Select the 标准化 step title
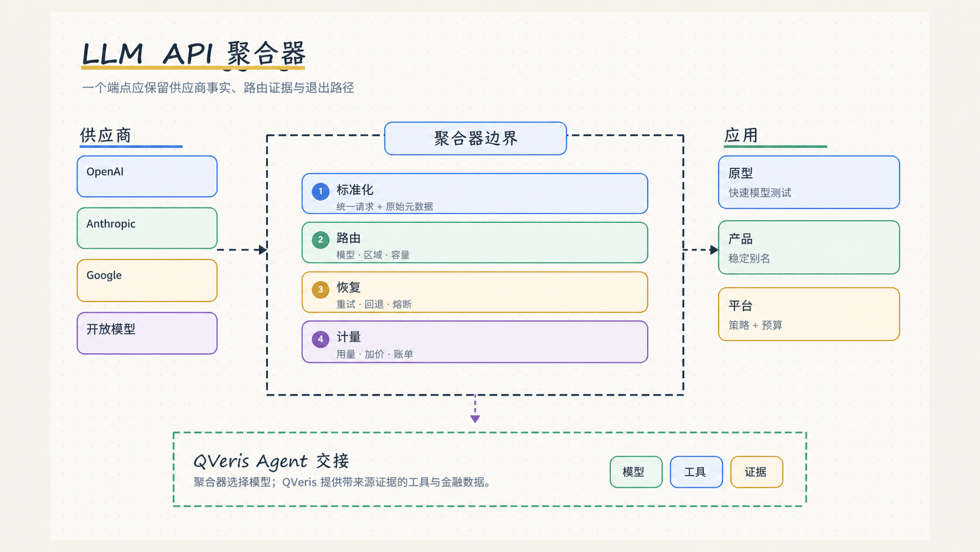Image resolution: width=980 pixels, height=552 pixels. [355, 190]
